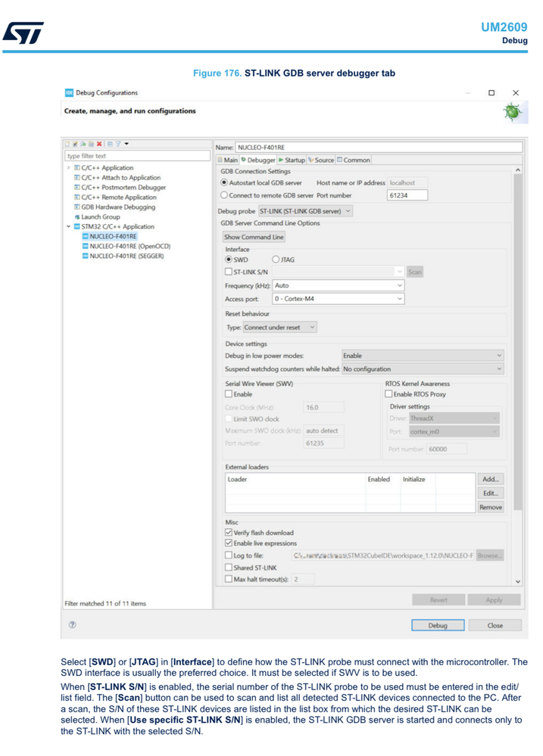The width and height of the screenshot is (543, 756).
Task: Uncheck Enable live expressions
Action: (x=229, y=543)
